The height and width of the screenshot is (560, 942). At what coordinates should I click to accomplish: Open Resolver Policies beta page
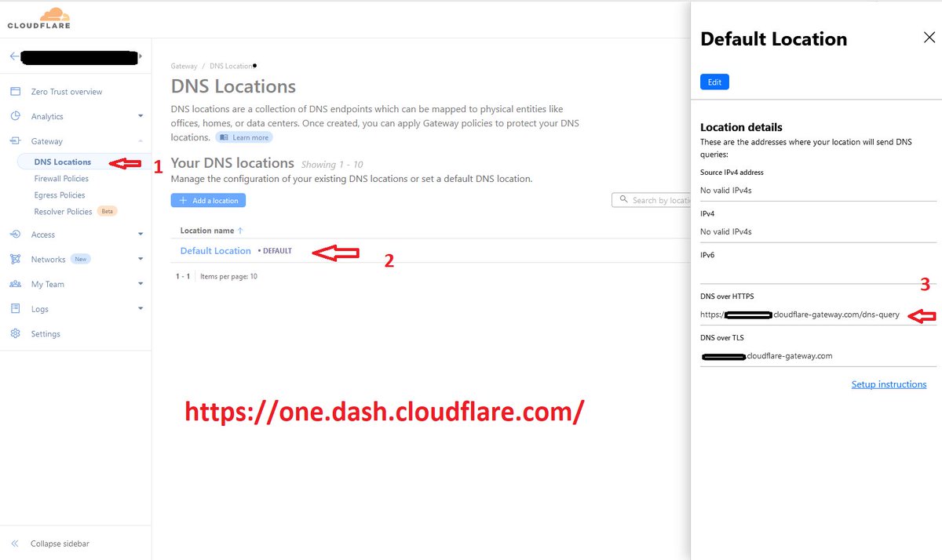63,212
